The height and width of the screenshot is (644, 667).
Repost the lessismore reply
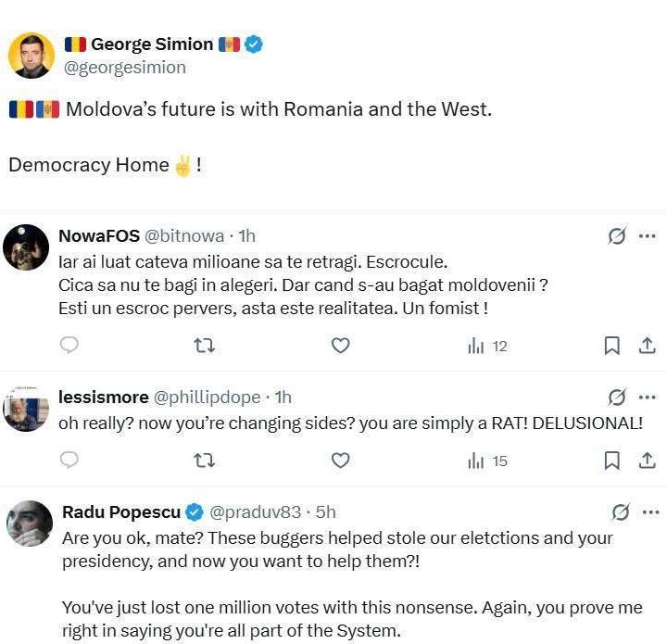click(x=204, y=460)
